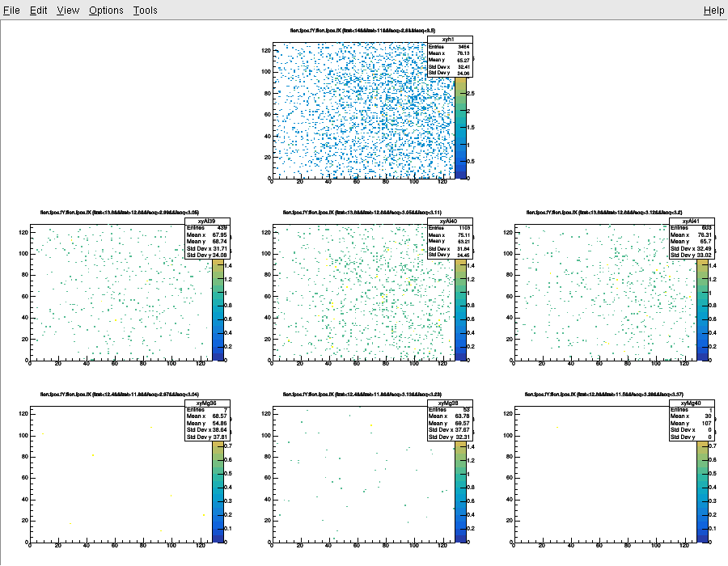Screen dimensions: 728x566
Task: Click Mean x 75.11 in xyAl40 stats
Action: click(x=450, y=234)
